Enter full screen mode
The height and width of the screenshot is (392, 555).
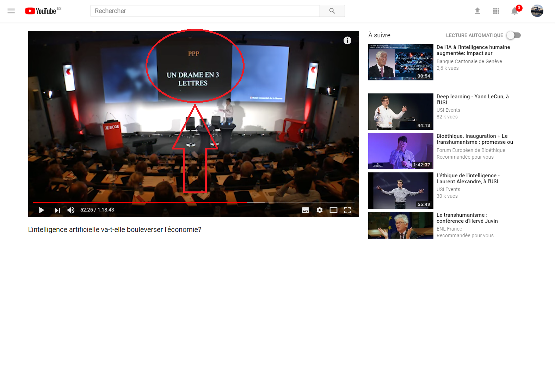point(347,210)
